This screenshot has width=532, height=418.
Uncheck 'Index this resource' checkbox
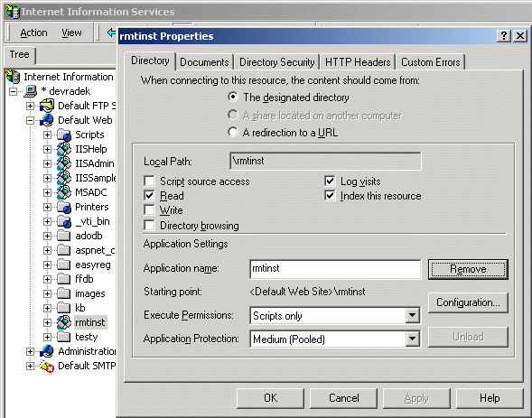pyautogui.click(x=330, y=196)
